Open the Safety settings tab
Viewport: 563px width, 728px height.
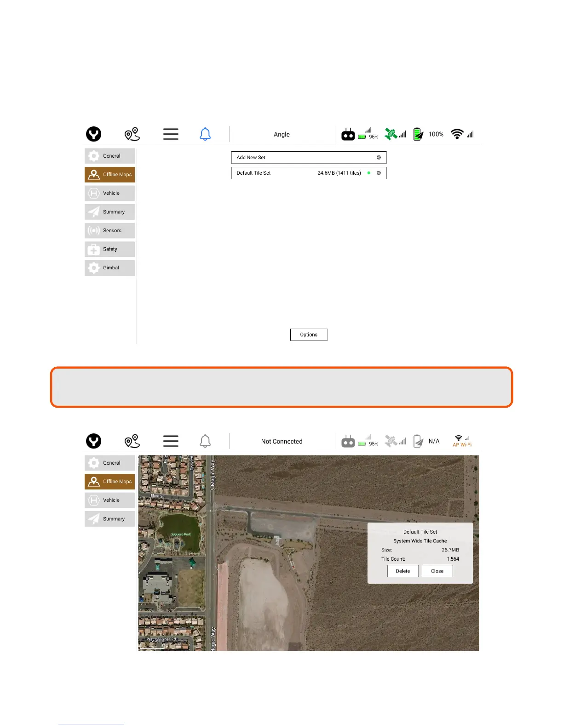(x=109, y=249)
